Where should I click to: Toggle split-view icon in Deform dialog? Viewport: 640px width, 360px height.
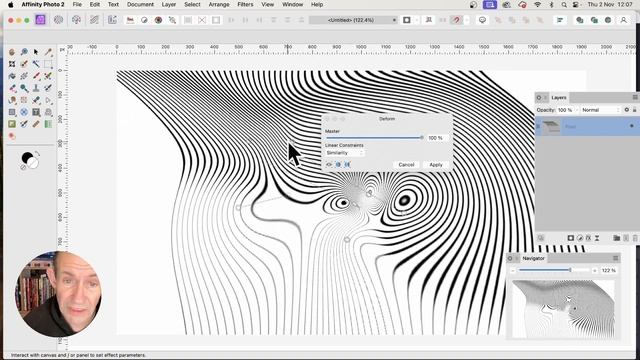pyautogui.click(x=347, y=164)
